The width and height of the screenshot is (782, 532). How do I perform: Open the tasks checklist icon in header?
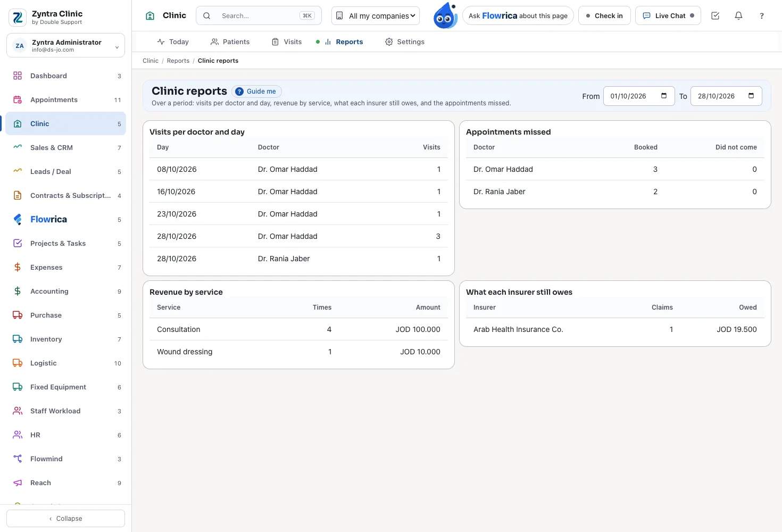(x=715, y=16)
